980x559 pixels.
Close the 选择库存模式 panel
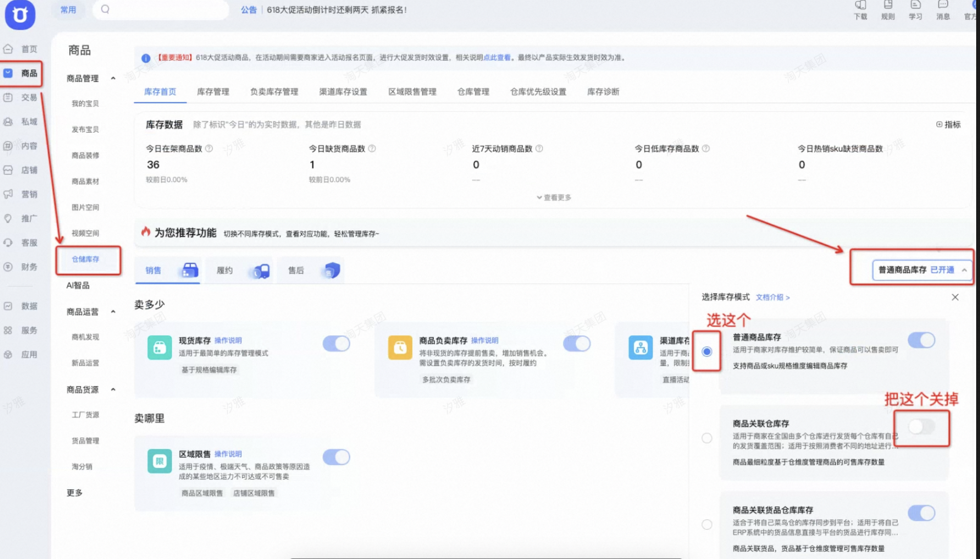[x=955, y=297]
